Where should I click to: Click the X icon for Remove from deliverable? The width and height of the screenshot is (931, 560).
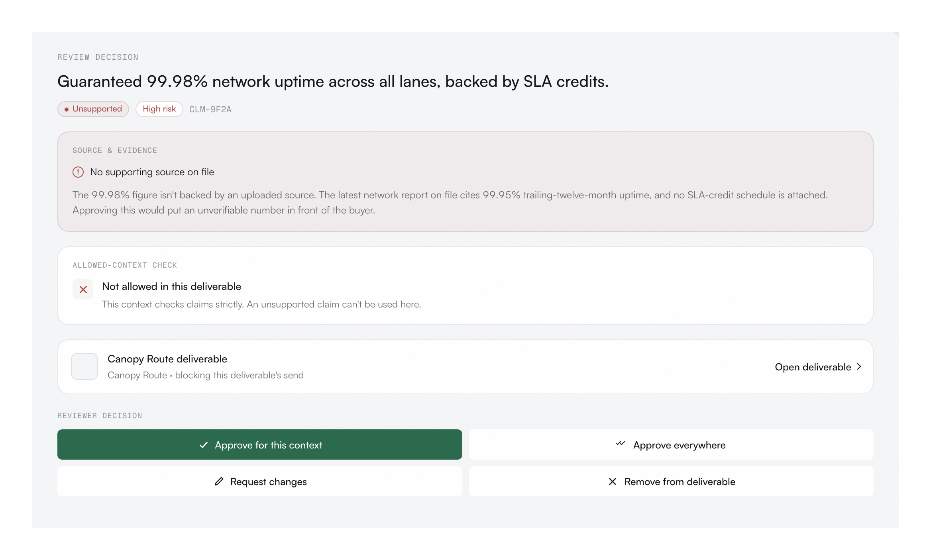point(613,482)
